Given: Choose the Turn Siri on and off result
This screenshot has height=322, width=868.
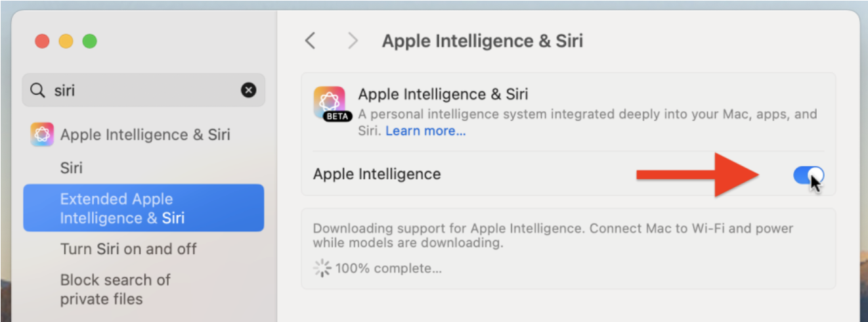Looking at the screenshot, I should pos(129,249).
